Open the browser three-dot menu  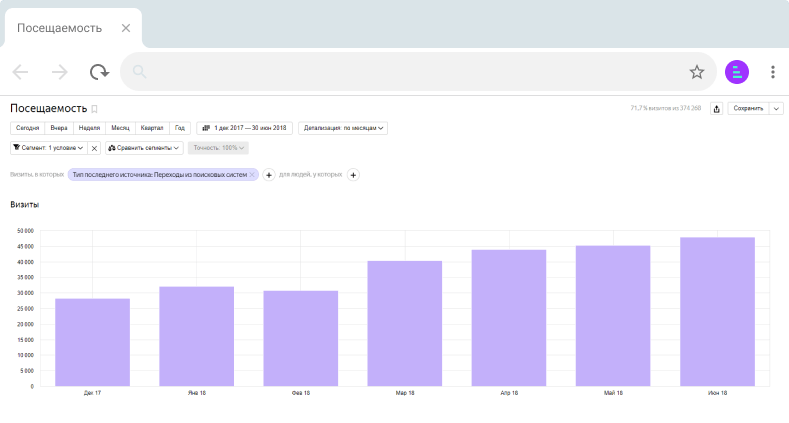click(773, 72)
